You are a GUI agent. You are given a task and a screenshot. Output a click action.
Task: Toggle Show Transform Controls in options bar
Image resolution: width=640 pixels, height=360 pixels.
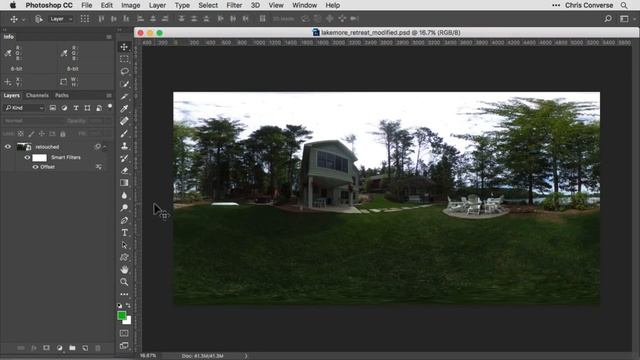click(84, 19)
